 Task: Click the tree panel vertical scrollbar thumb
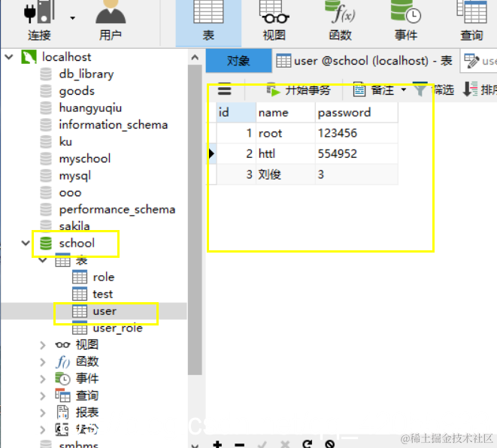(195, 220)
